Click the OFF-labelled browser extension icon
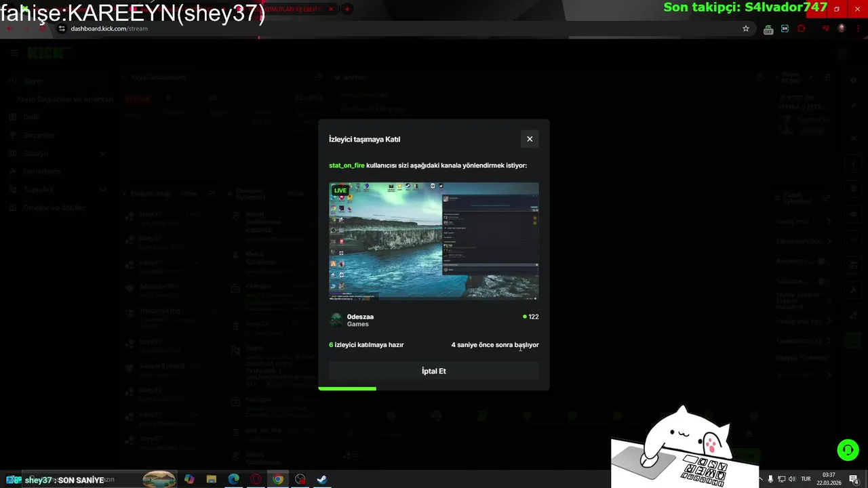 coord(768,29)
